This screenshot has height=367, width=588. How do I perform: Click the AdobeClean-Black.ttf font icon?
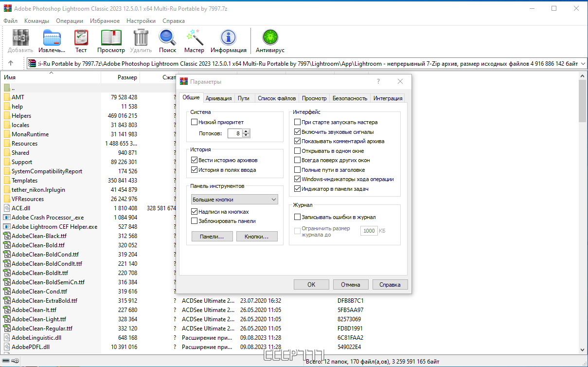[x=7, y=236]
